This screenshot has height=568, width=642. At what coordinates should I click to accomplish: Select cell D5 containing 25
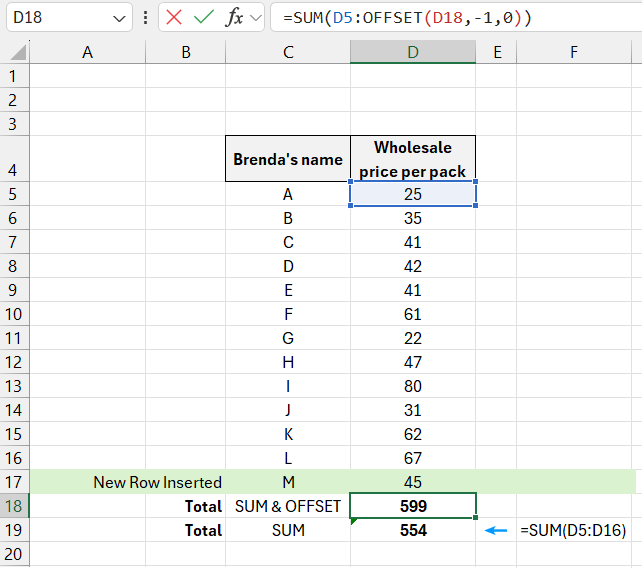[413, 194]
